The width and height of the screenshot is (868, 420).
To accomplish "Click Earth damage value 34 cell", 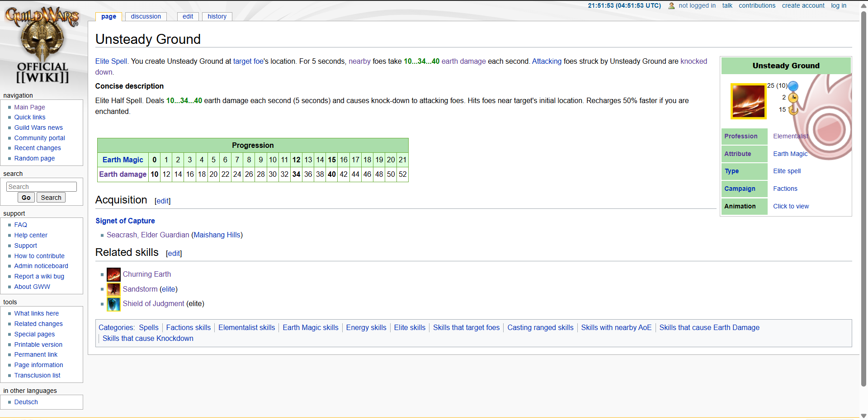I will (296, 175).
